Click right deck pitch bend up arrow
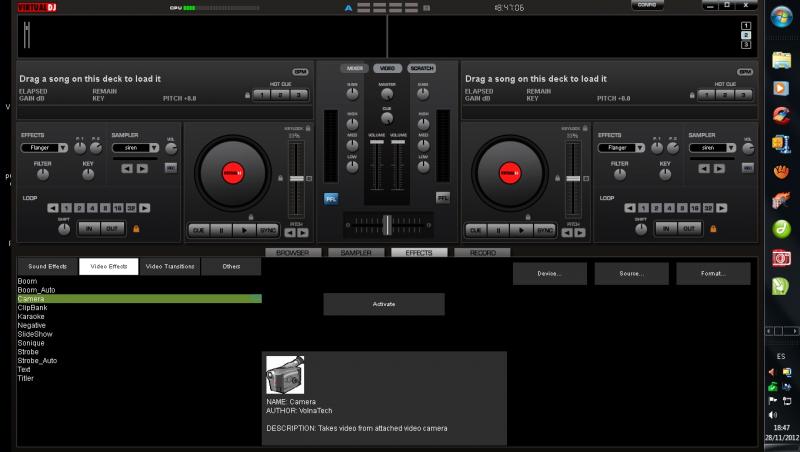 pyautogui.click(x=580, y=233)
